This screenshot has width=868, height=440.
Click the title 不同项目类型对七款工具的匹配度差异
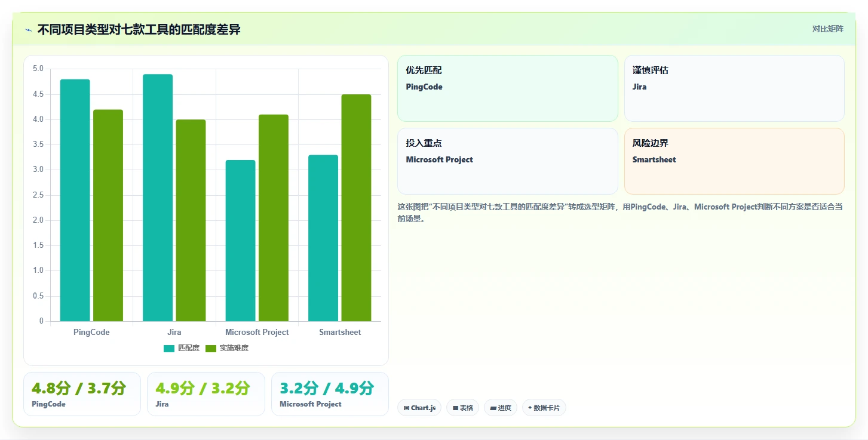(139, 30)
